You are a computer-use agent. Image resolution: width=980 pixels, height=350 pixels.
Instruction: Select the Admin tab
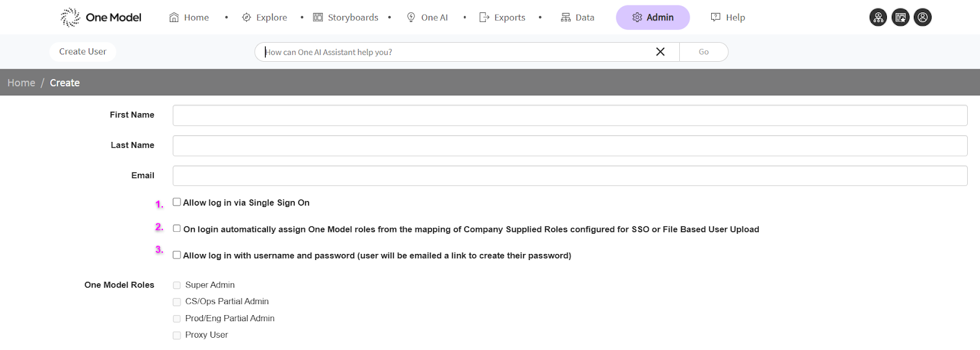click(x=653, y=17)
